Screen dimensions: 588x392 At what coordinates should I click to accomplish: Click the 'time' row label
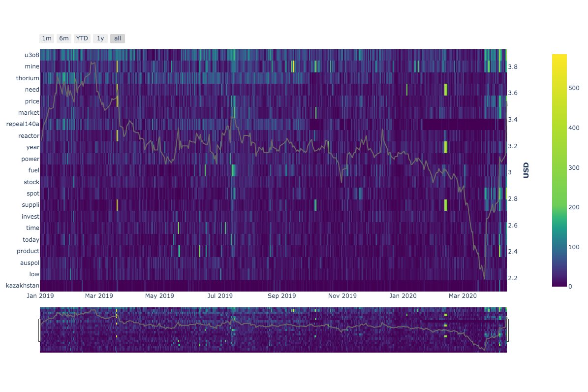(32, 228)
